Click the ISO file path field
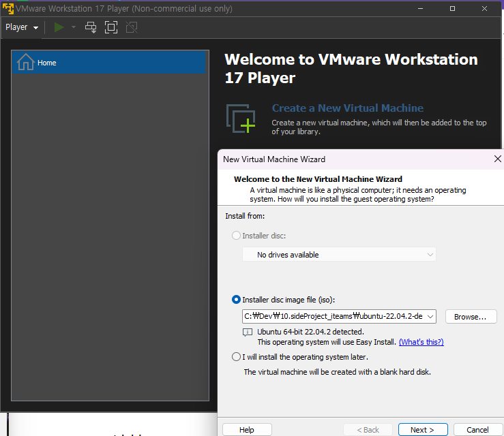Viewport: 504px width, 436px height. (333, 317)
